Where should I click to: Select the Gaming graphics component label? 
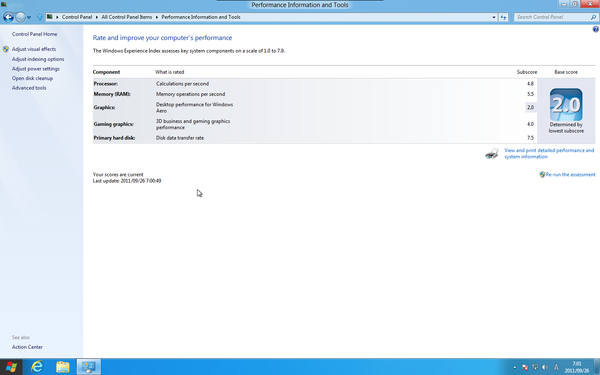(113, 124)
